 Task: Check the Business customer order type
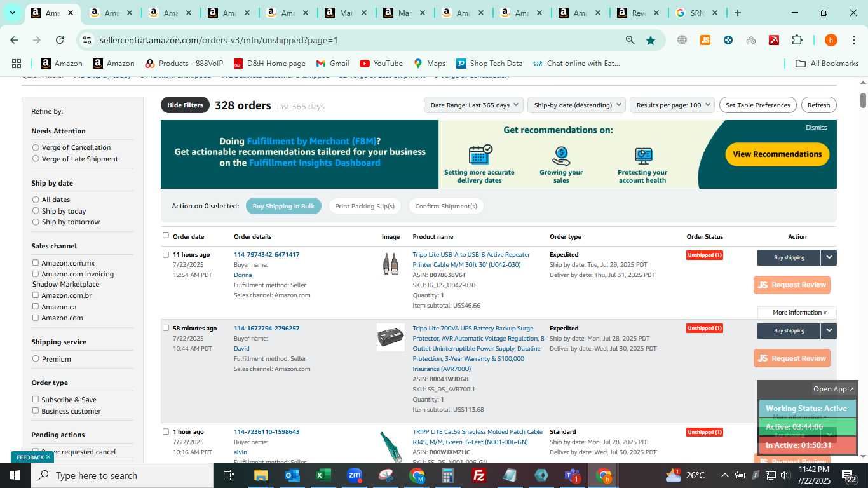tap(36, 410)
